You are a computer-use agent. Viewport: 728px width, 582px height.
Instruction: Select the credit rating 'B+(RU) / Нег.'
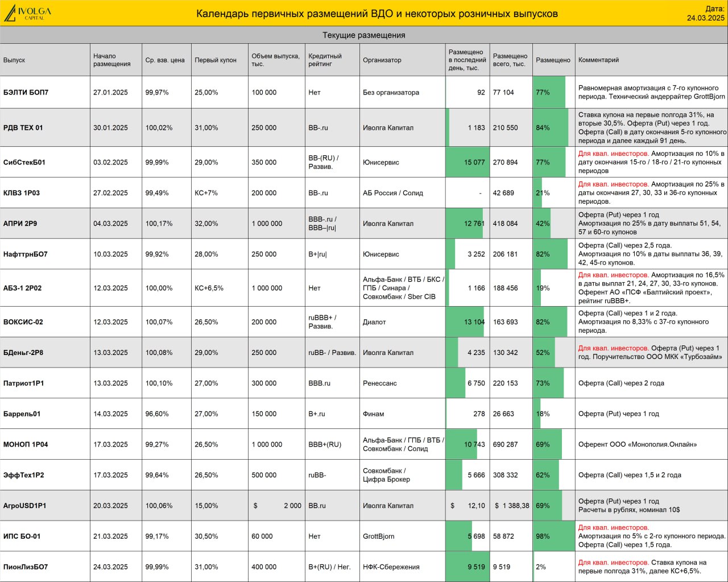tap(330, 567)
